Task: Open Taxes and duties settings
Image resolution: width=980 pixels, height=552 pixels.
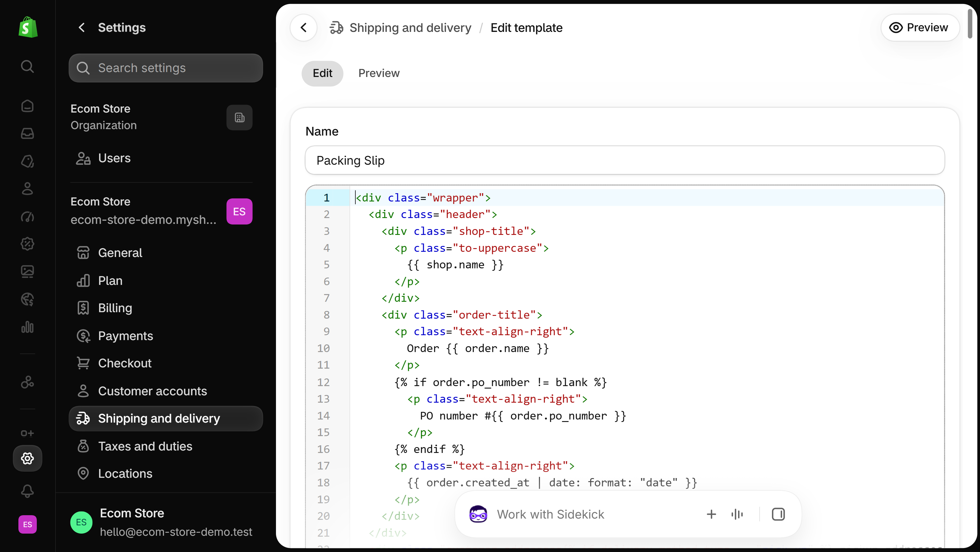Action: pyautogui.click(x=166, y=446)
